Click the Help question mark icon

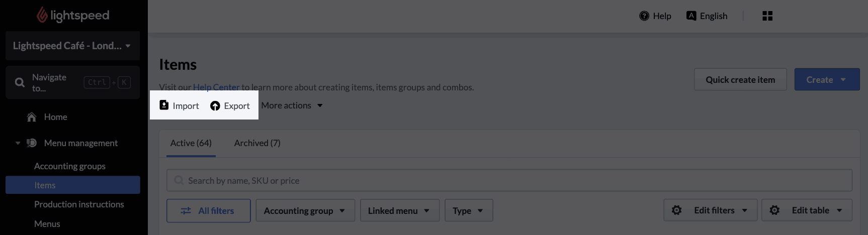click(x=644, y=16)
